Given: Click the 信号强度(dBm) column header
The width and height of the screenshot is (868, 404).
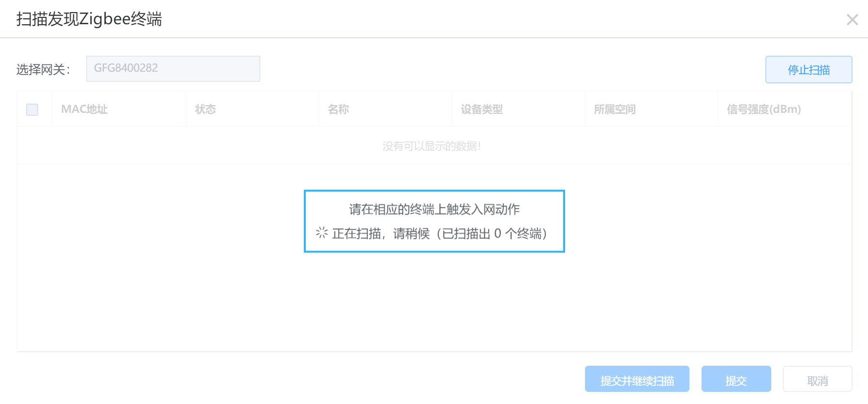Looking at the screenshot, I should [x=763, y=109].
